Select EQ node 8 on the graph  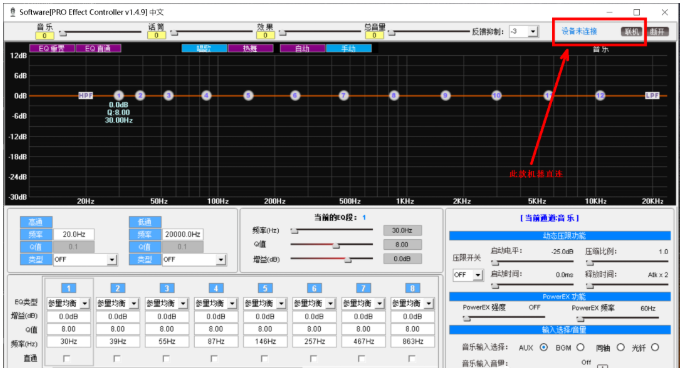(394, 95)
